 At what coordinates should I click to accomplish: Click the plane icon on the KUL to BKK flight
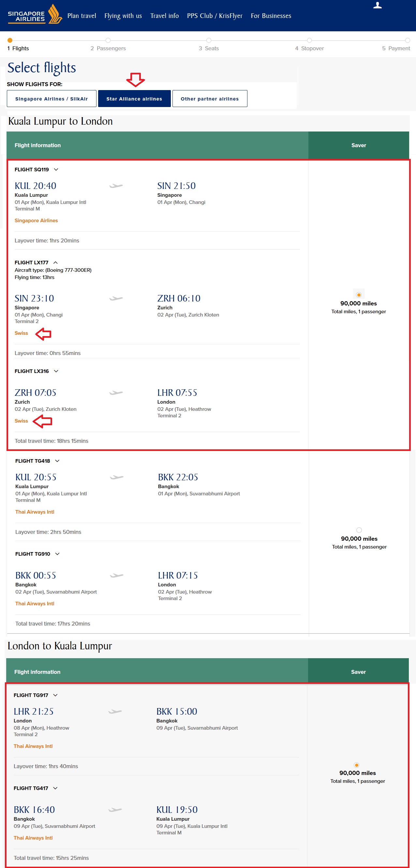(117, 477)
